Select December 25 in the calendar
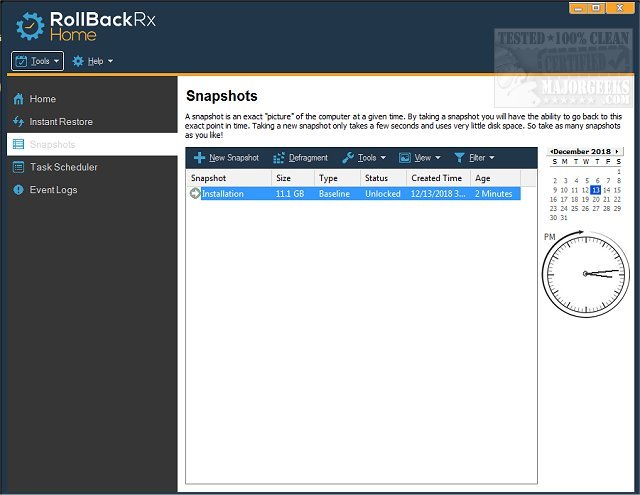This screenshot has height=495, width=640. [575, 208]
